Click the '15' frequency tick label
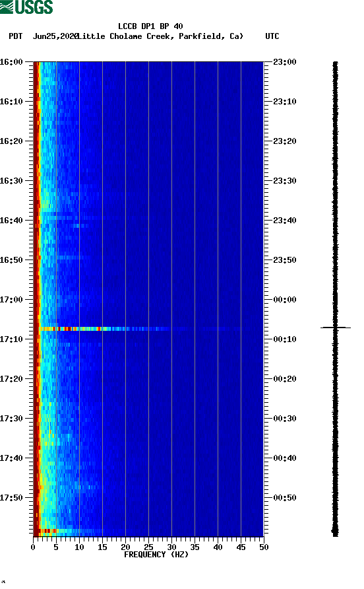Screen dimensions: 364x589 102,547
